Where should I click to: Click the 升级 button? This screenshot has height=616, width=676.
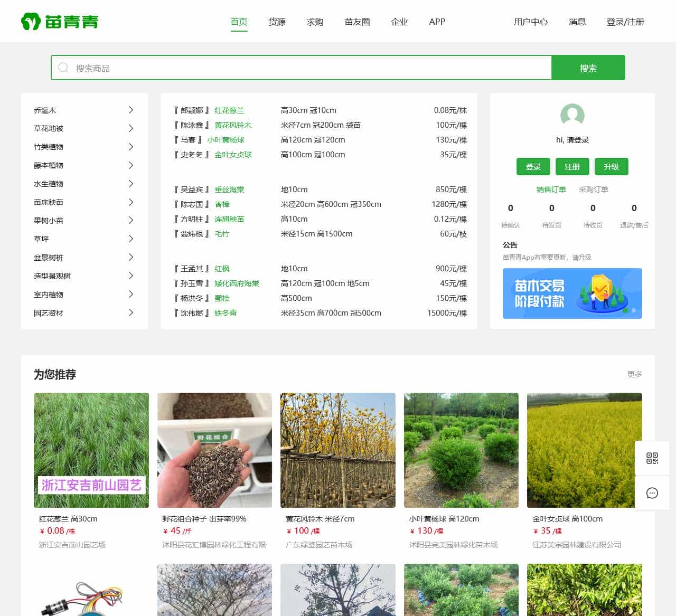pos(611,167)
